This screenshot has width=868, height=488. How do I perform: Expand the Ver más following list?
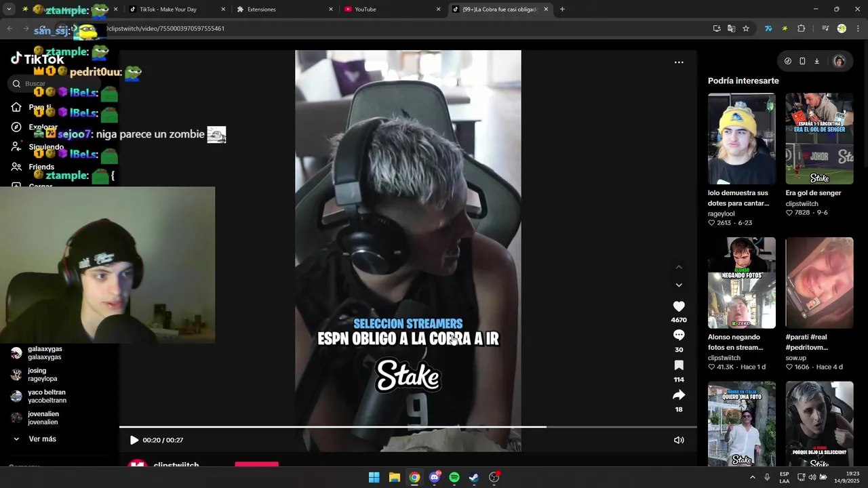click(41, 439)
